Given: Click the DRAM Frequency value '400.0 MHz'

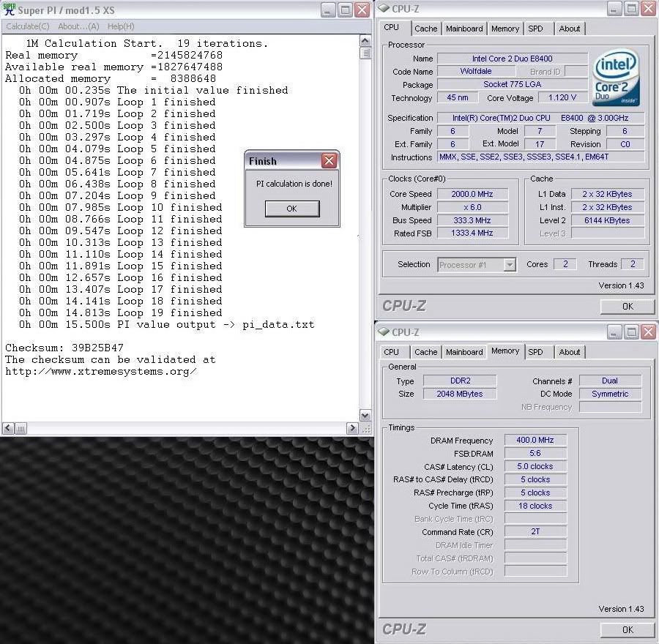Looking at the screenshot, I should pyautogui.click(x=535, y=440).
